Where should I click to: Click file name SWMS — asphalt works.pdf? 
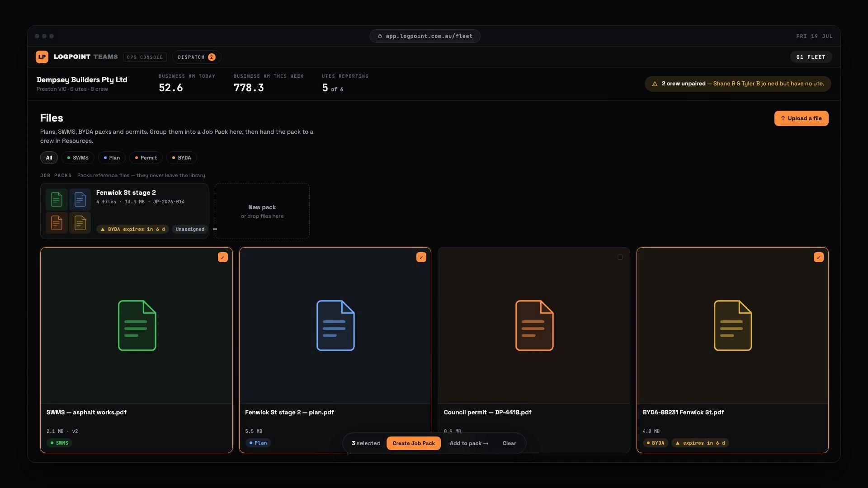click(86, 412)
